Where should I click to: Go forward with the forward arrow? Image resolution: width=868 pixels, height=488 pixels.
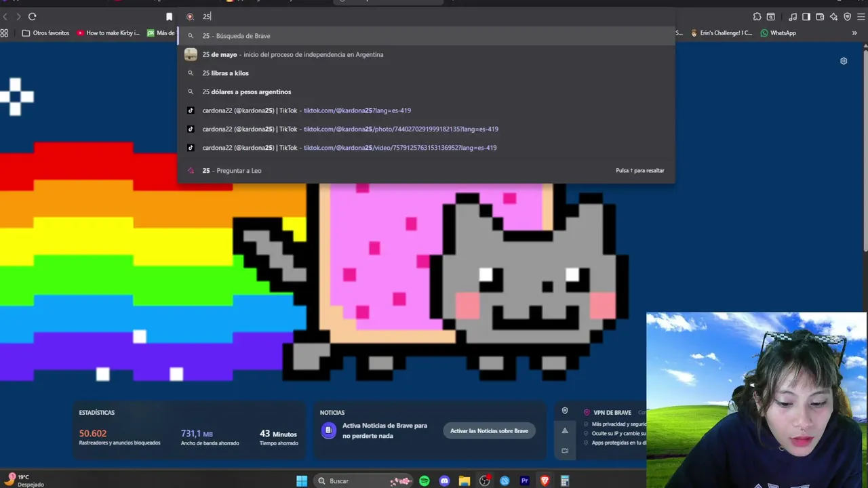pos(18,16)
